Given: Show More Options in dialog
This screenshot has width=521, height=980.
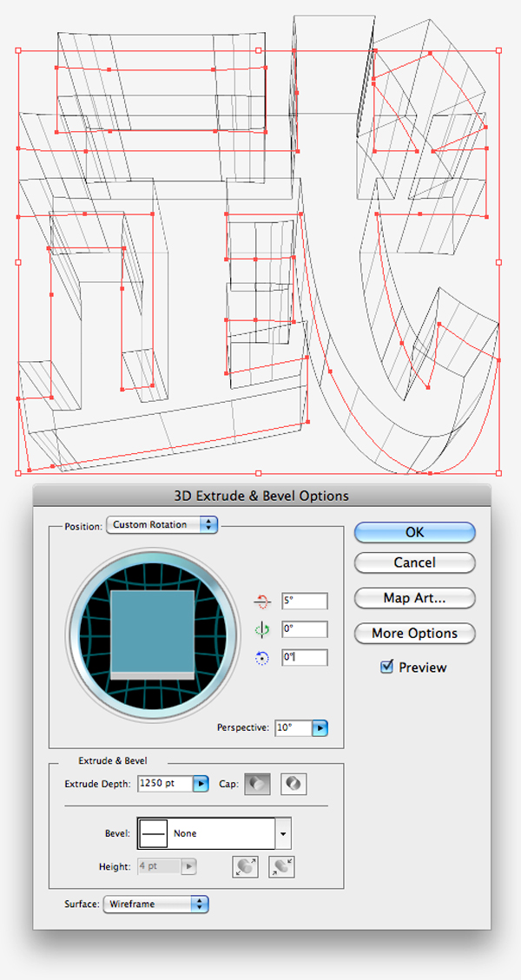Looking at the screenshot, I should point(415,633).
